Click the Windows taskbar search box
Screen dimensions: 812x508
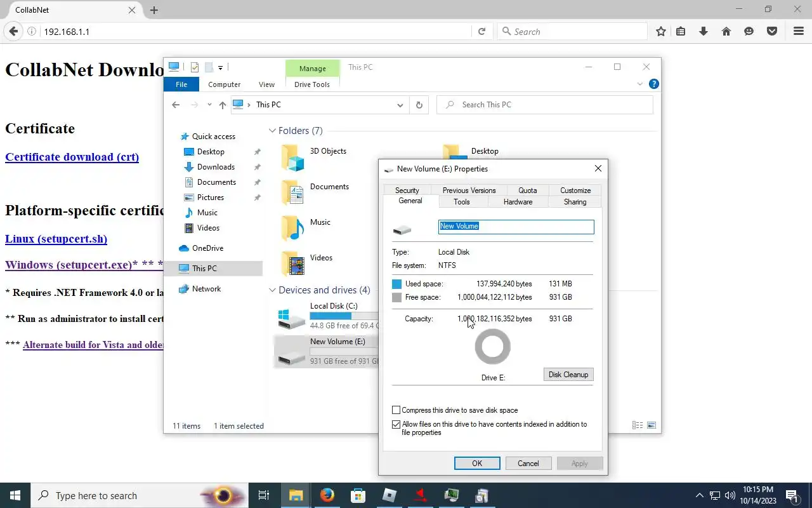tap(140, 495)
